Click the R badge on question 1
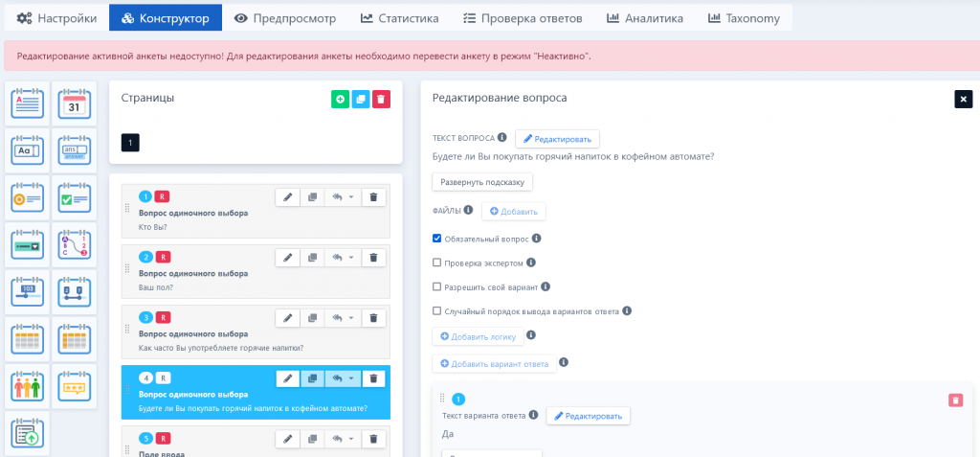The image size is (980, 457). pos(162,196)
